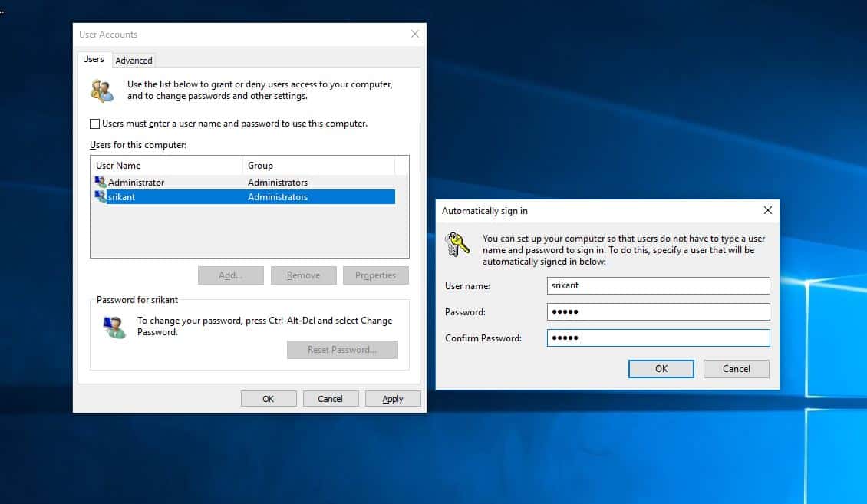
Task: Focus the Confirm Password field
Action: coord(658,338)
